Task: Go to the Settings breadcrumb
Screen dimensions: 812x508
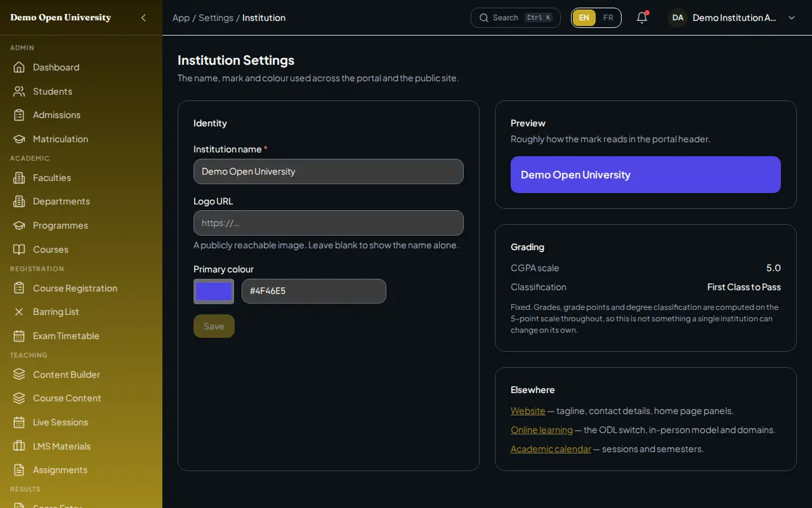Action: pyautogui.click(x=216, y=18)
